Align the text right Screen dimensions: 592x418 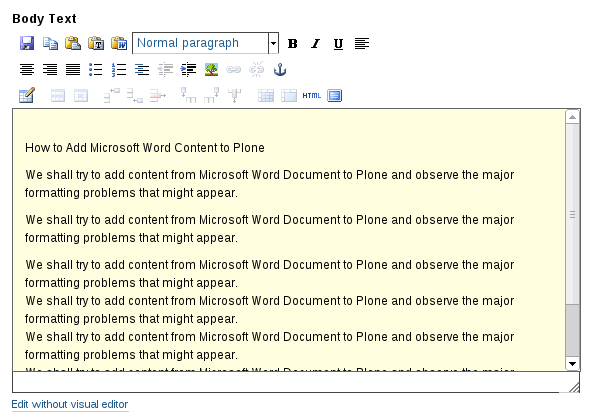click(x=50, y=69)
